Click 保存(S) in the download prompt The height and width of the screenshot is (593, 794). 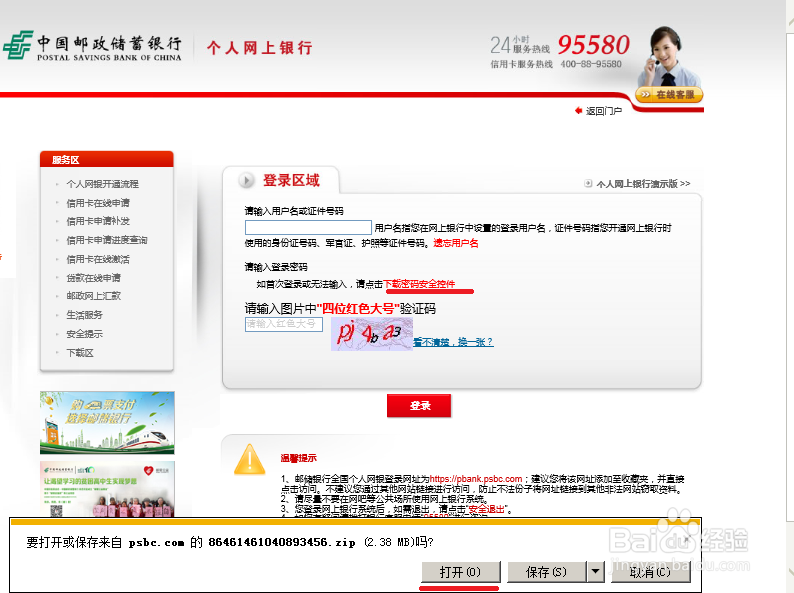tap(546, 572)
